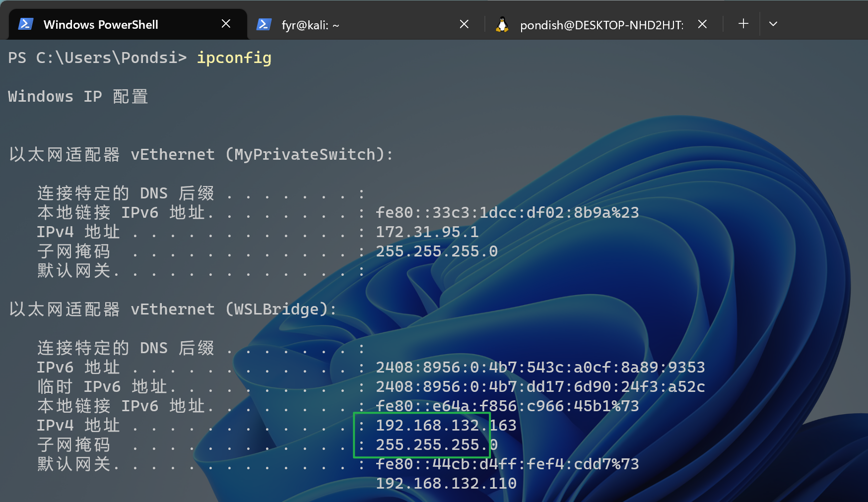Click the '临时 IPv6 地址' label

pyautogui.click(x=102, y=387)
